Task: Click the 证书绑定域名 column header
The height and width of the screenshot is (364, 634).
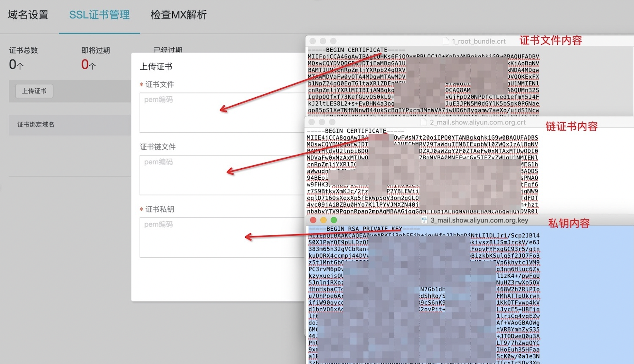Action: [x=36, y=124]
